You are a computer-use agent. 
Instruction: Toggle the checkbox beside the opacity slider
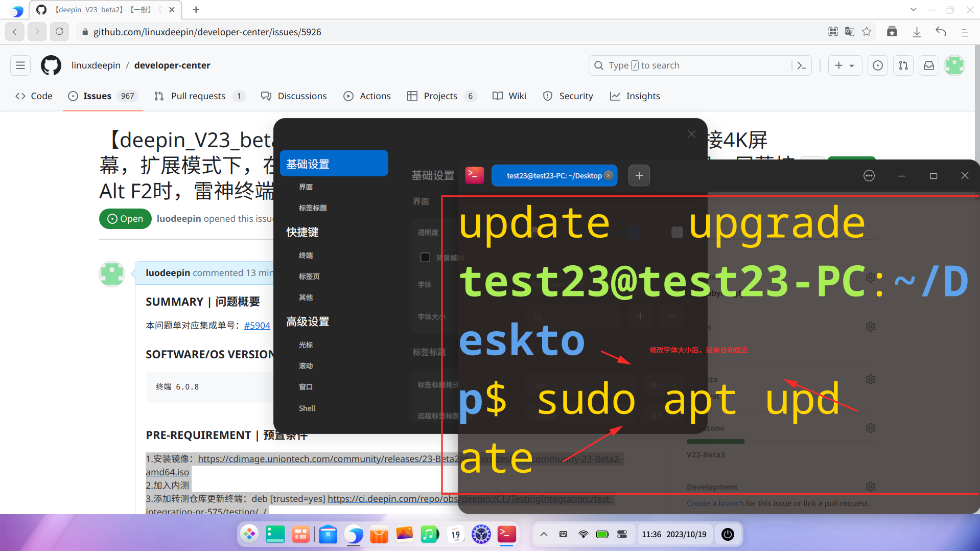pyautogui.click(x=677, y=232)
